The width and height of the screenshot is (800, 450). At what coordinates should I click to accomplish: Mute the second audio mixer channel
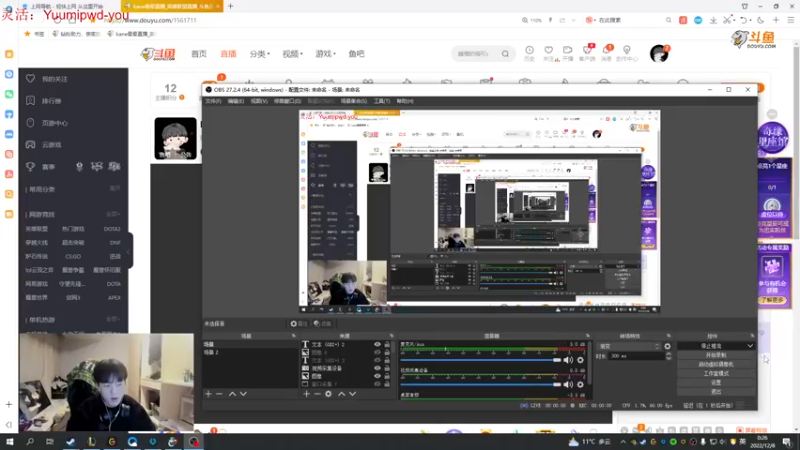568,385
